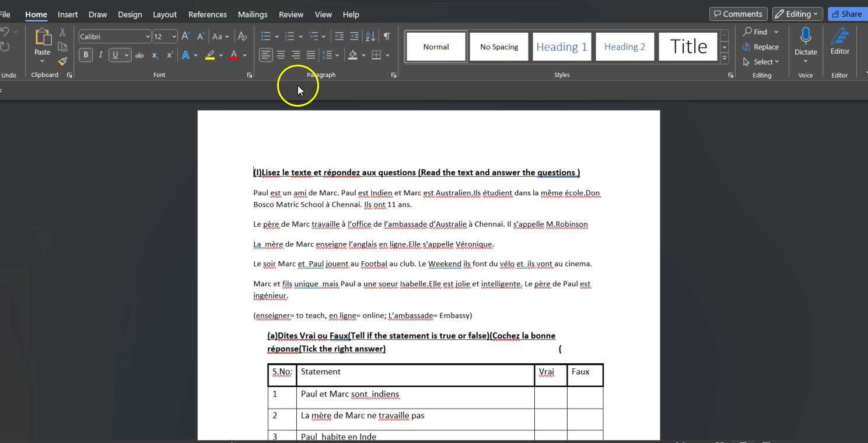Open the References tab
Image resolution: width=868 pixels, height=443 pixels.
[x=207, y=14]
